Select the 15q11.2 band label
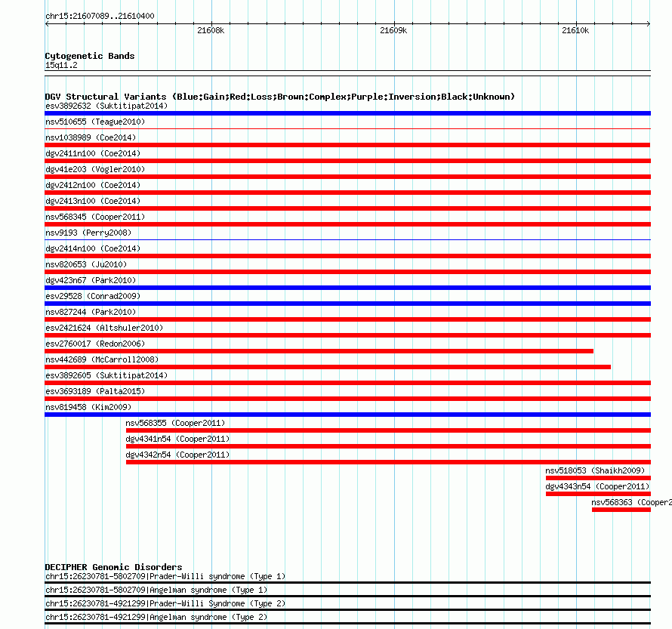This screenshot has width=672, height=629. coord(61,65)
